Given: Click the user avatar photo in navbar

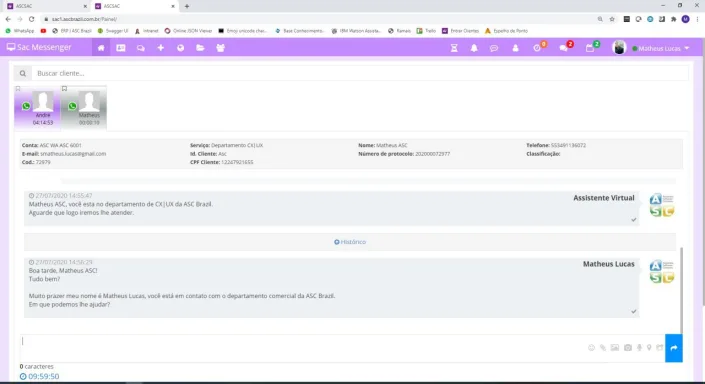Looking at the screenshot, I should click(x=619, y=48).
